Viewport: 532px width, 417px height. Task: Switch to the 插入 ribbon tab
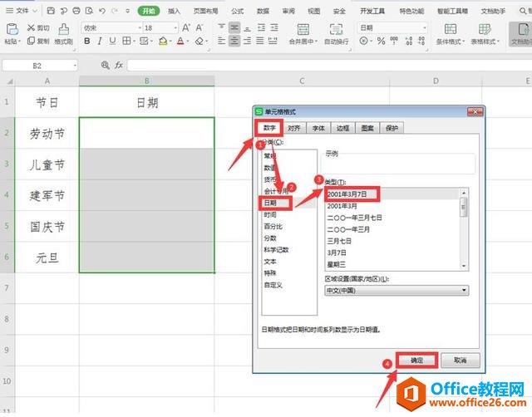pos(174,11)
